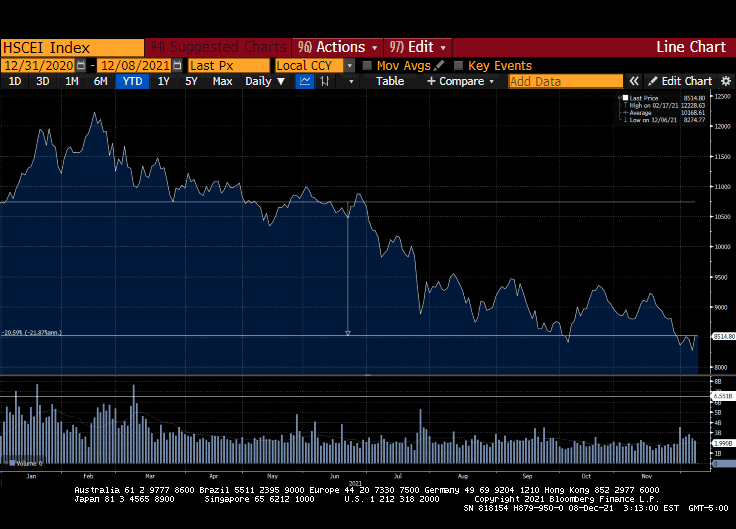Open the chart type dropdown arrow

click(351, 81)
